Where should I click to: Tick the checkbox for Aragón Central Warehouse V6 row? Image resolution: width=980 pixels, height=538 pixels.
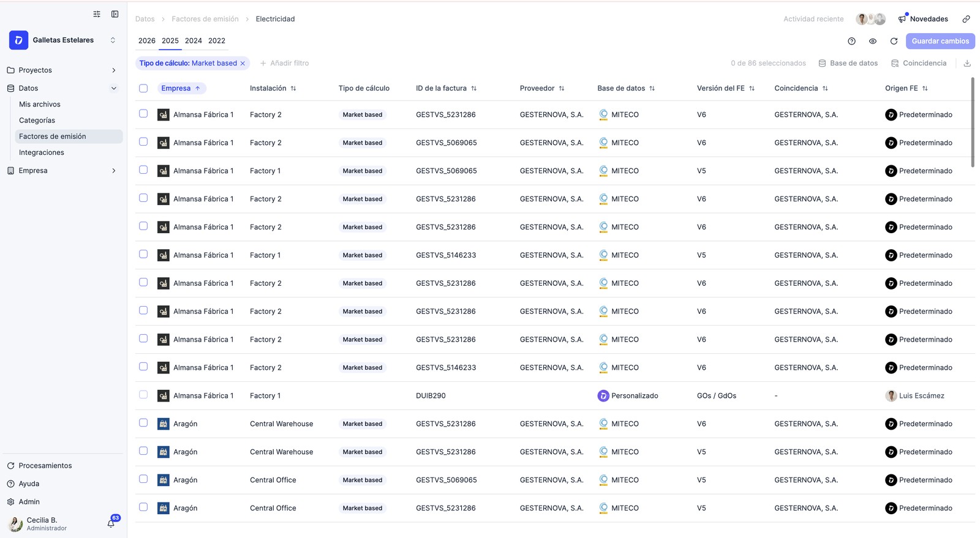143,423
